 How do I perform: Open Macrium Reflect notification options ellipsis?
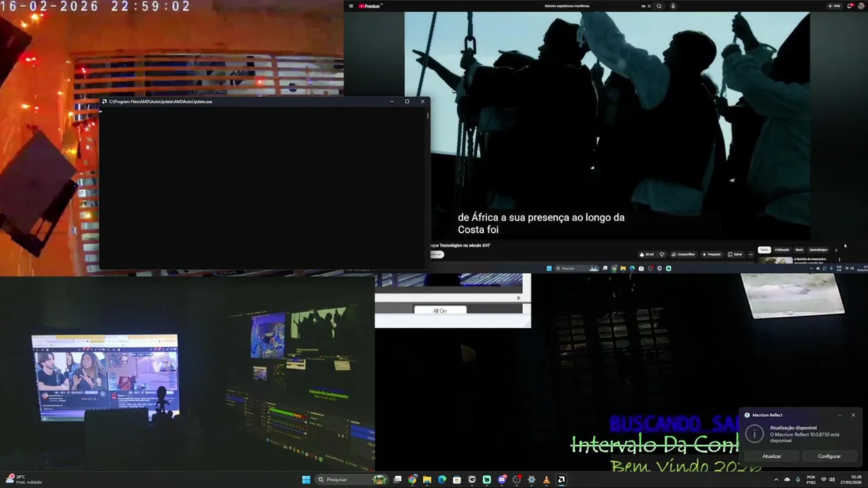(840, 415)
